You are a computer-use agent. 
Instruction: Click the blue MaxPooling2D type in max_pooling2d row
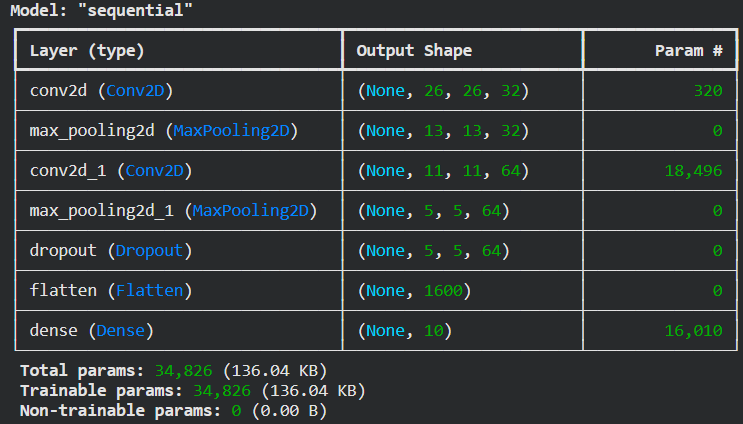(x=235, y=131)
